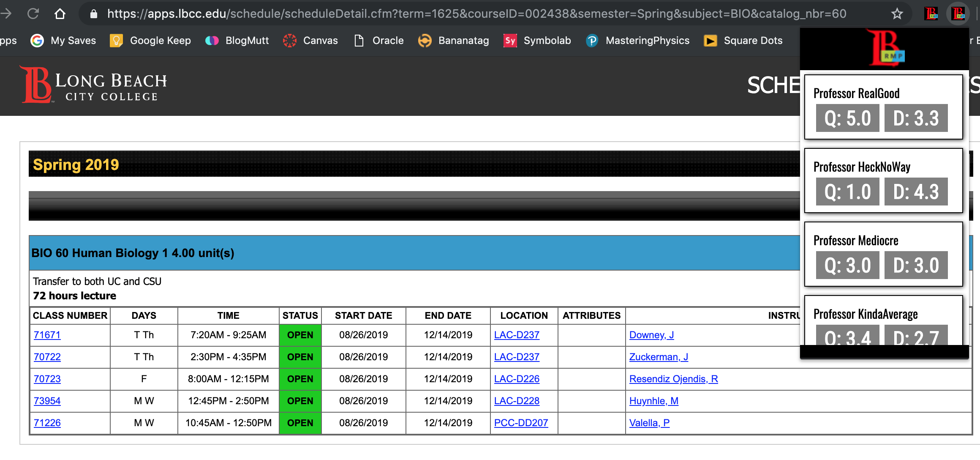The width and height of the screenshot is (980, 460).
Task: Open location LAC-D226 link
Action: (517, 379)
